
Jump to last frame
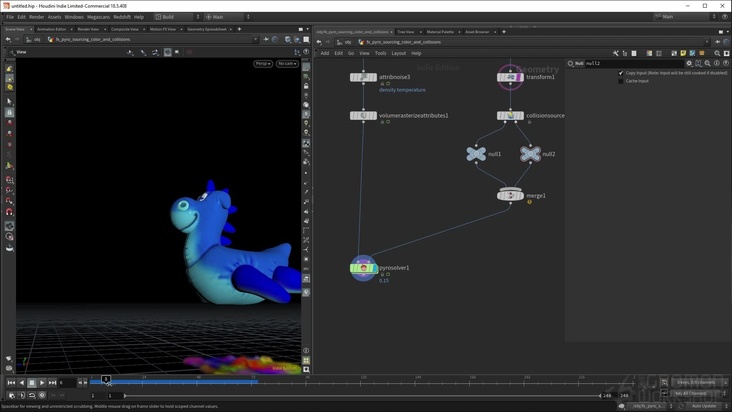point(52,383)
